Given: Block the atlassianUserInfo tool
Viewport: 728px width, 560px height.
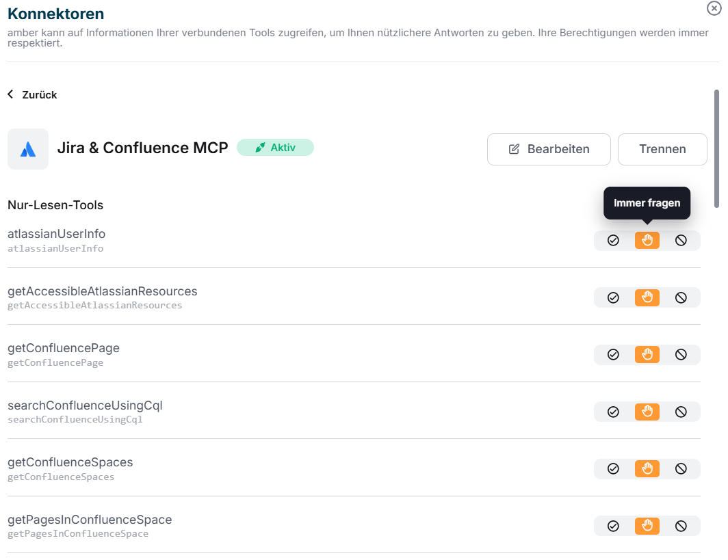Looking at the screenshot, I should click(x=681, y=240).
